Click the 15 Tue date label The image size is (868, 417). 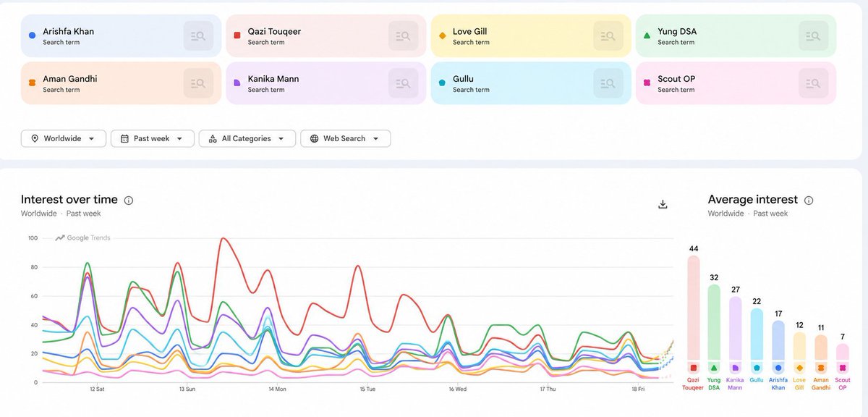point(367,389)
